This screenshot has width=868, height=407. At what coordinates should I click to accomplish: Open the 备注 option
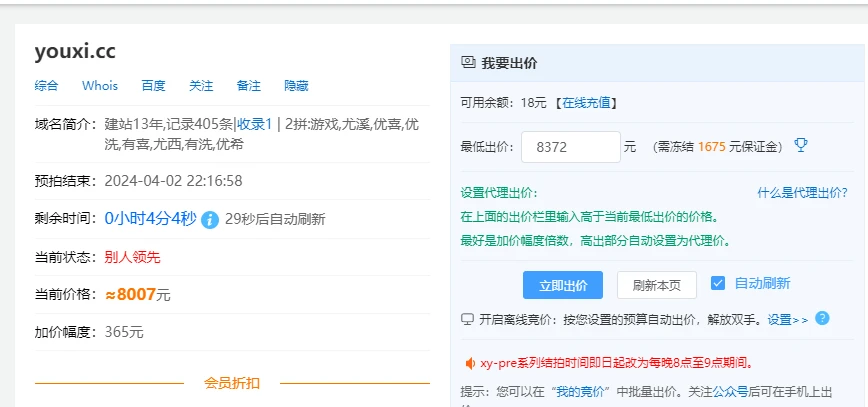(x=249, y=86)
